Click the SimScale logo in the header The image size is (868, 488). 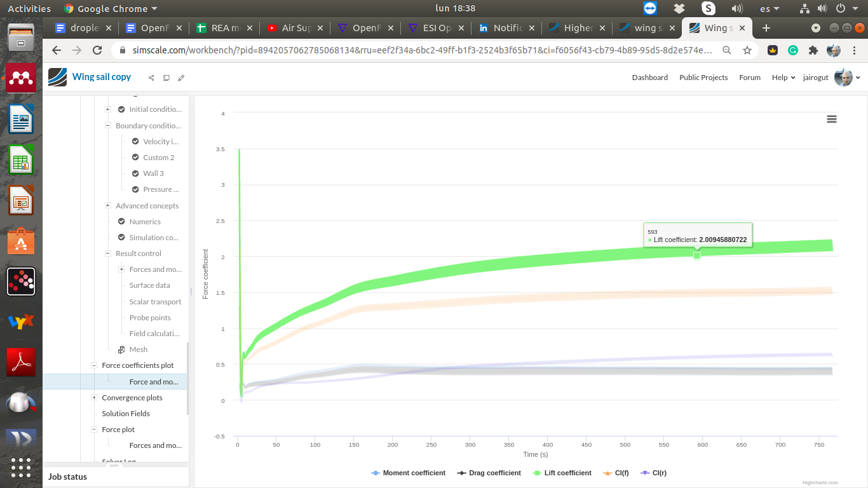(57, 77)
